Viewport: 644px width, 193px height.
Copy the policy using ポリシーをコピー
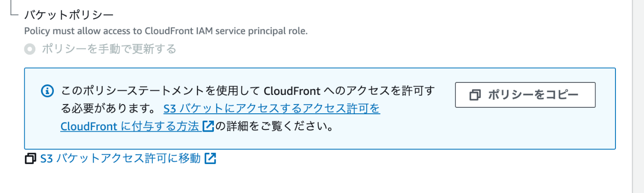(x=525, y=95)
